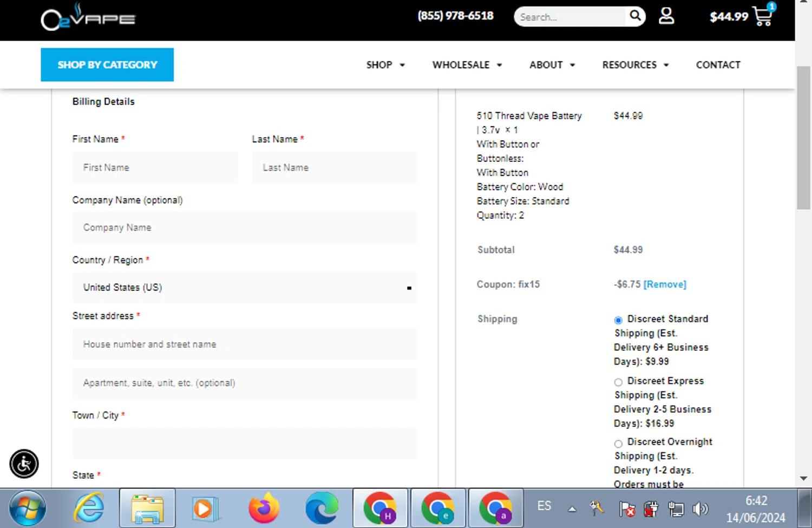Open Internet Explorer from taskbar
Image resolution: width=812 pixels, height=528 pixels.
(x=89, y=509)
